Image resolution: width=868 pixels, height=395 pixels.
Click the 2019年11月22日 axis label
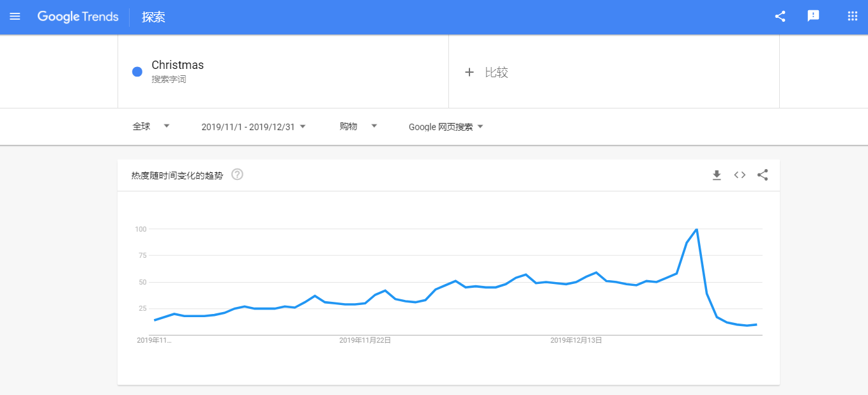365,340
